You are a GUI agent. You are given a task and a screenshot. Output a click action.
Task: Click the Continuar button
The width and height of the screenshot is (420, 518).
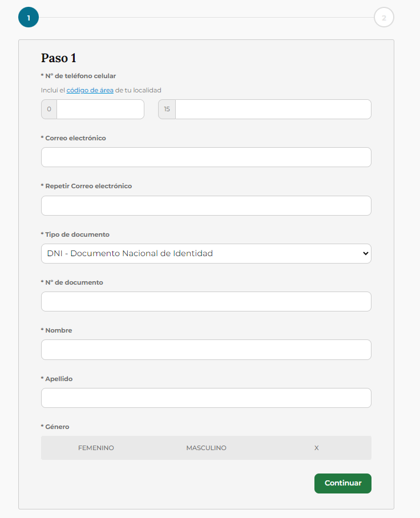click(342, 484)
